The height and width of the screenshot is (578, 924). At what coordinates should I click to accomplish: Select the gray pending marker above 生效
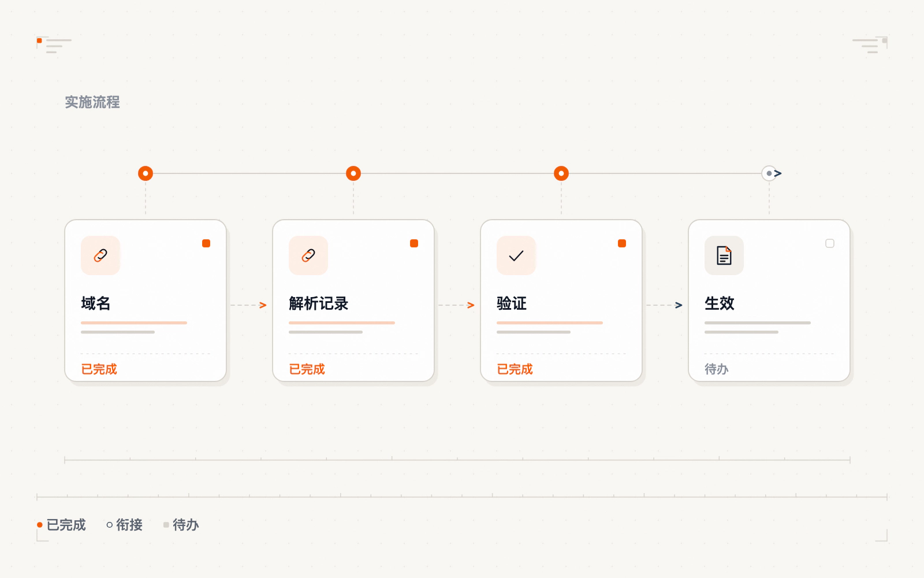click(769, 173)
